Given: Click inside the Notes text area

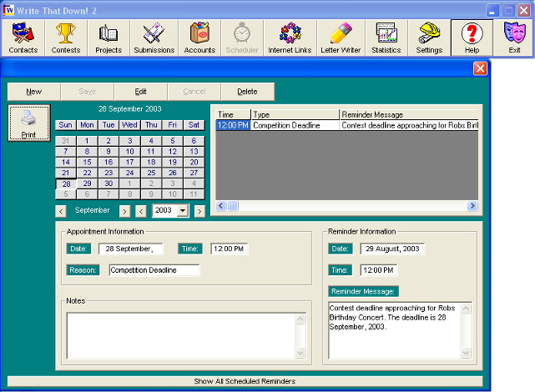Looking at the screenshot, I should [181, 336].
